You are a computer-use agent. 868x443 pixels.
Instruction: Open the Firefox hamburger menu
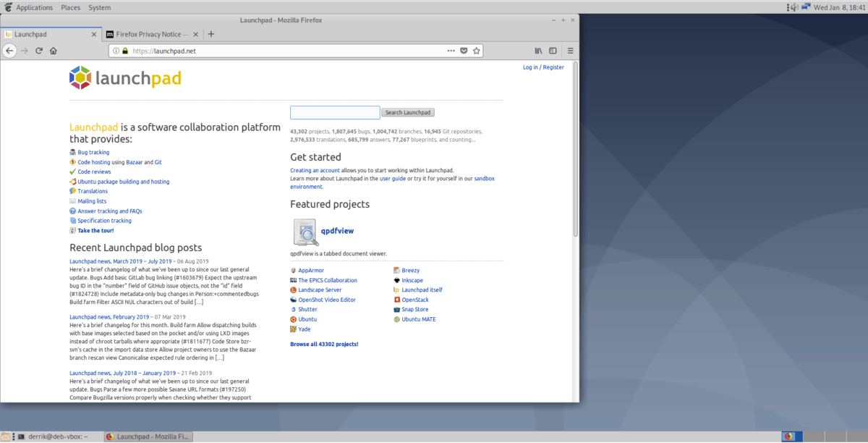[571, 51]
